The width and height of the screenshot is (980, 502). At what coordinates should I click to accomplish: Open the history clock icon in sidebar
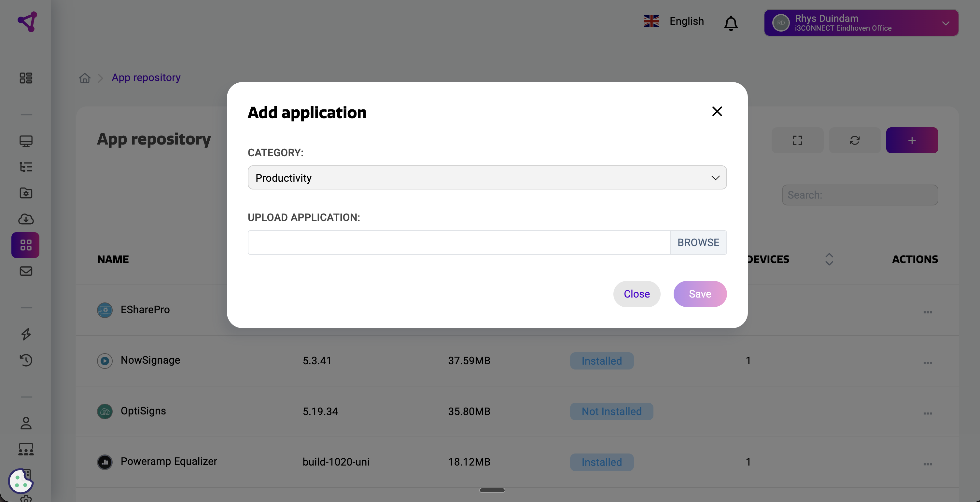[x=26, y=360]
